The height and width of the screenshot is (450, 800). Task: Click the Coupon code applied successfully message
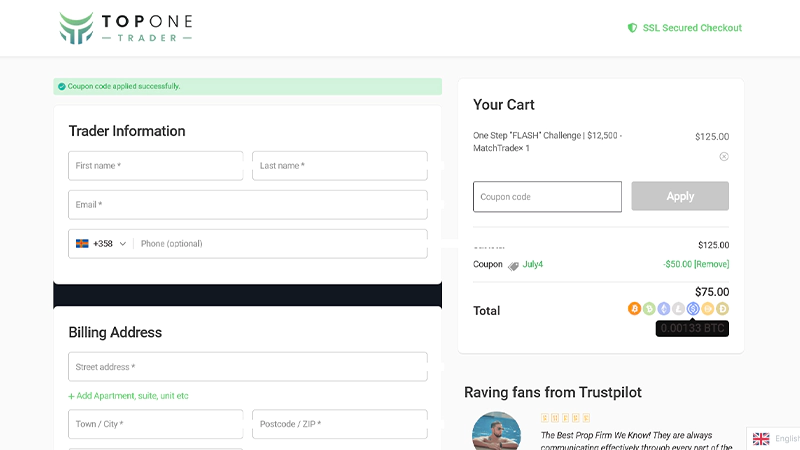point(124,87)
